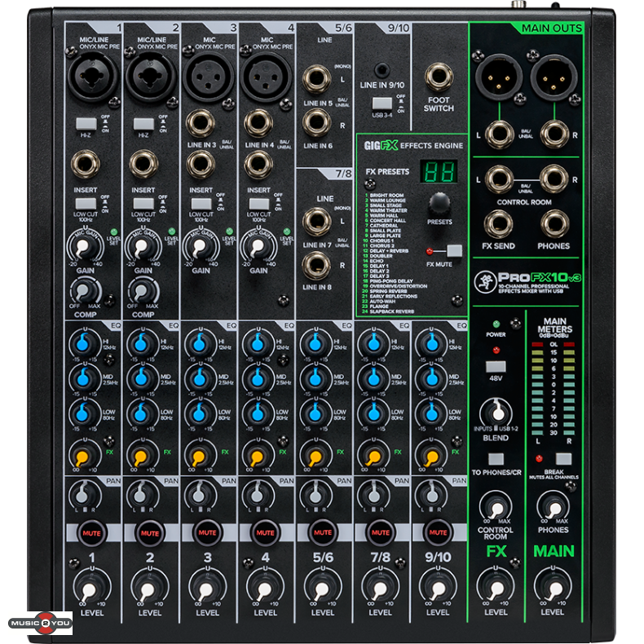Mute channel 3 with its MUTE button
Image resolution: width=644 pixels, height=644 pixels.
click(207, 532)
